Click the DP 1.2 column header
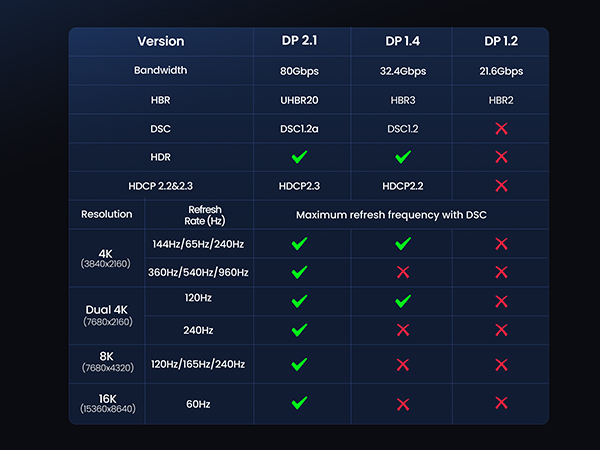Screen dimensions: 600x450 pos(501,41)
